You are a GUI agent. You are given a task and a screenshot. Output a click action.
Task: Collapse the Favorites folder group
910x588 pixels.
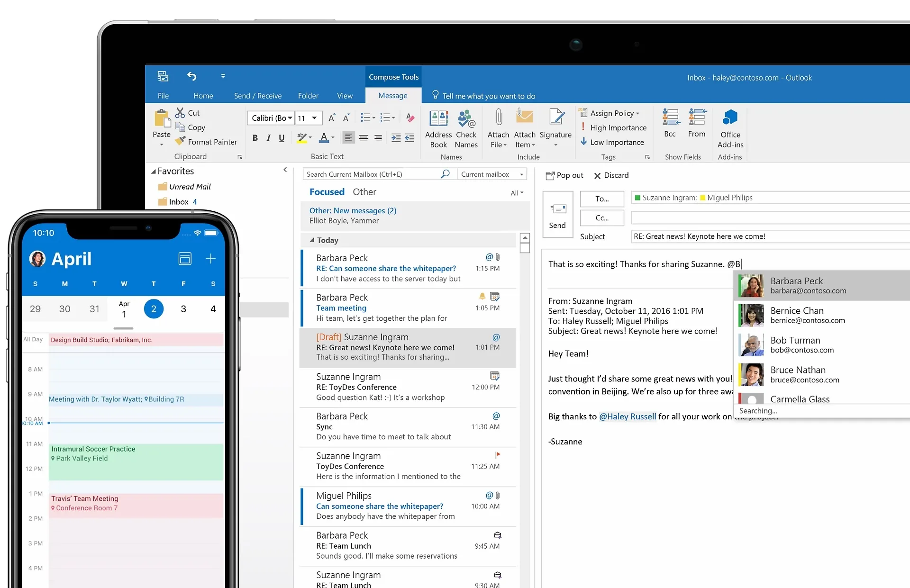click(153, 172)
